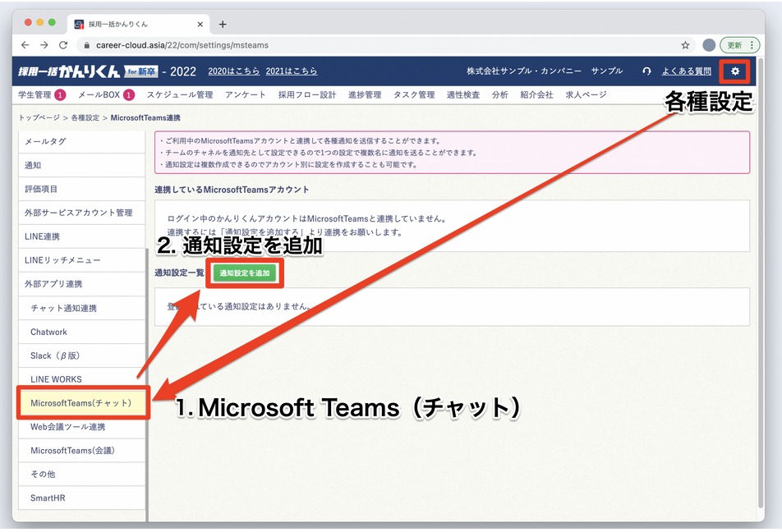Open the 2020はこちら link

point(233,71)
